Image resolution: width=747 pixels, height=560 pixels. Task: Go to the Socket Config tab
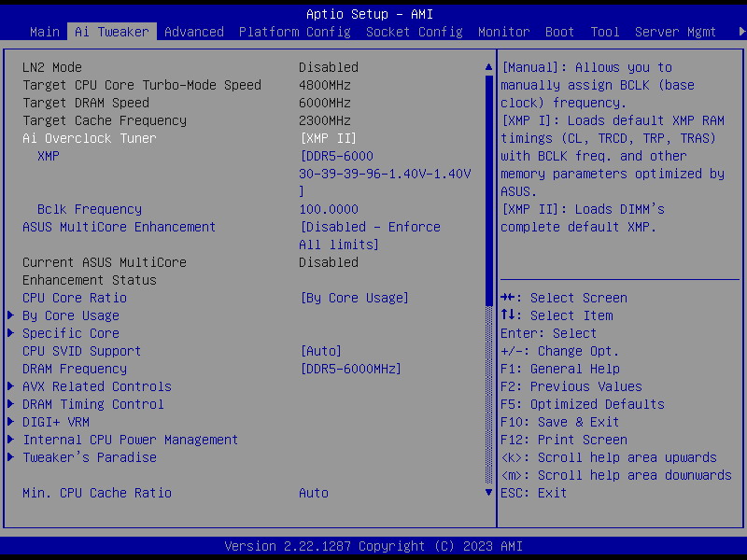pyautogui.click(x=415, y=32)
